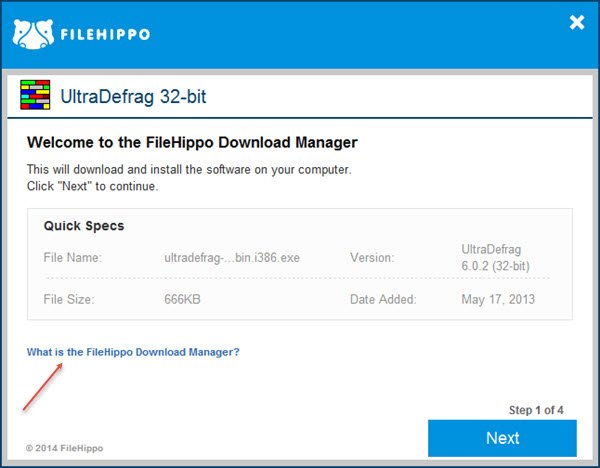Click the UltraDefrag colored blocks icon
600x468 pixels.
35,97
